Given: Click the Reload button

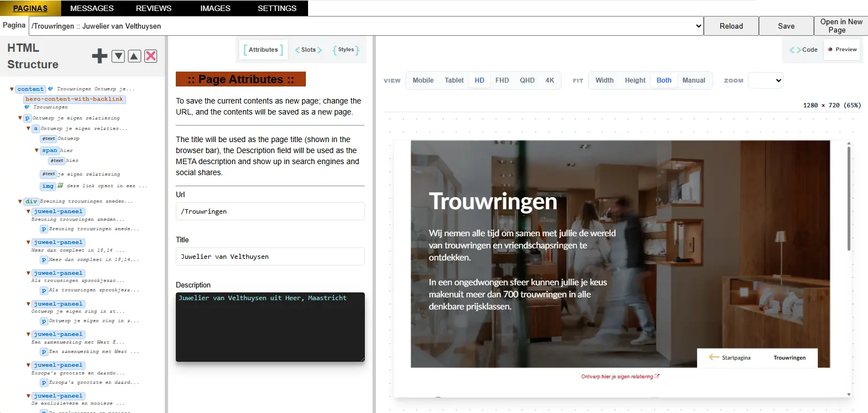Looking at the screenshot, I should (731, 26).
